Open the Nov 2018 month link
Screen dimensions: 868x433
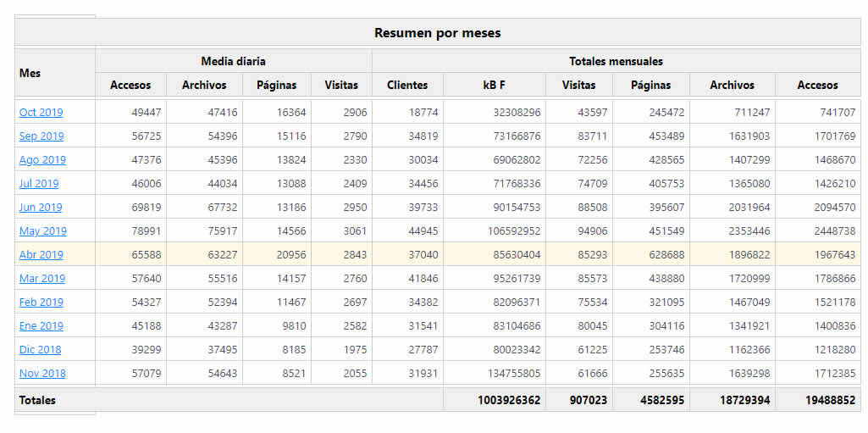point(42,373)
